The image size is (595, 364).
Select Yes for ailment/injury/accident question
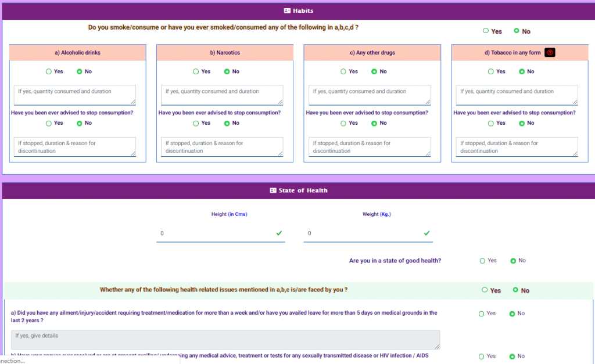(481, 313)
